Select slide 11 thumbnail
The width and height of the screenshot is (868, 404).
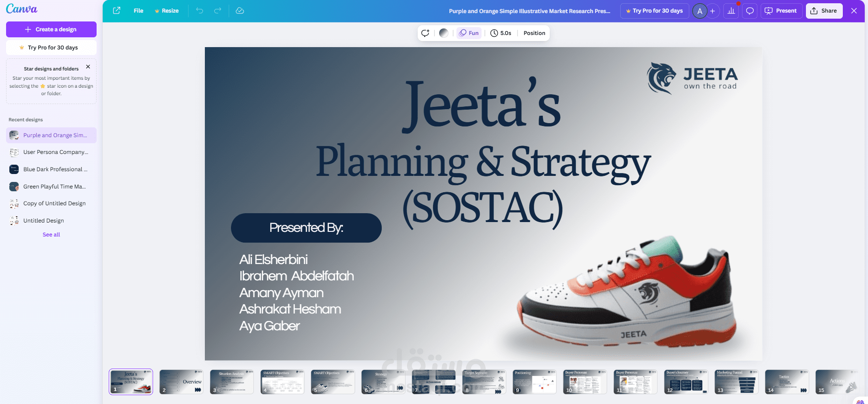[635, 382]
